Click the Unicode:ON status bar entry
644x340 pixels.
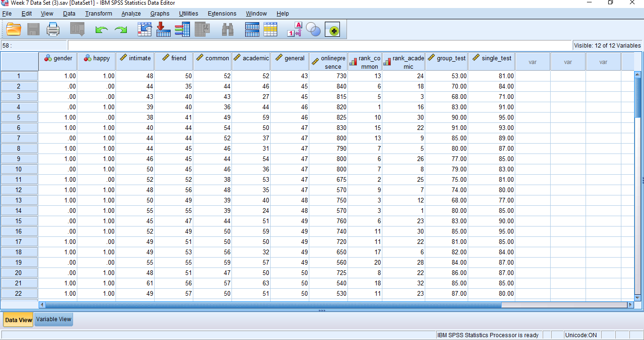tap(581, 335)
